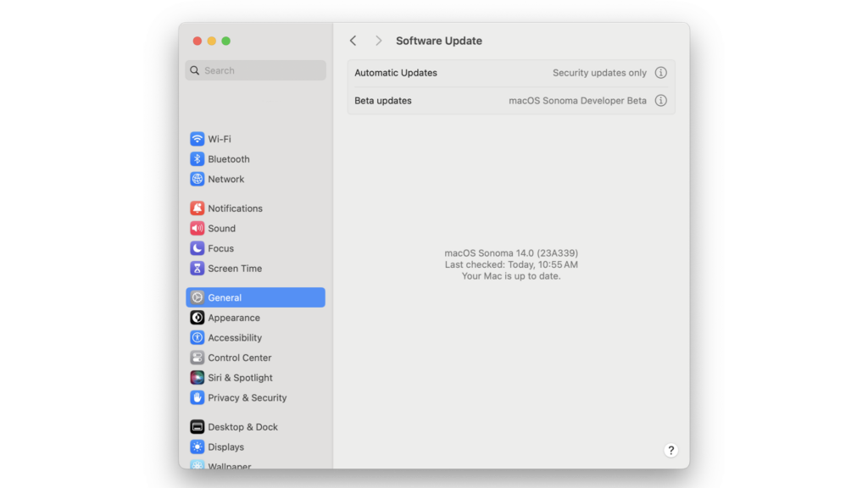Open Privacy & Security label

(248, 397)
